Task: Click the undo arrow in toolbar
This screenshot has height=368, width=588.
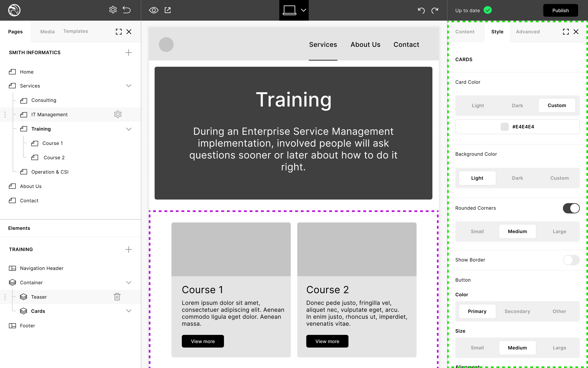Action: [x=421, y=10]
